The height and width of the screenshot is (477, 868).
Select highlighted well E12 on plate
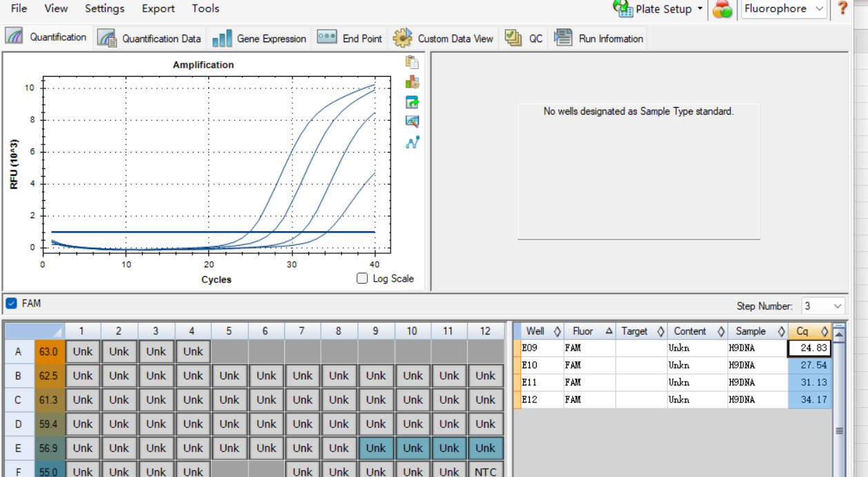[x=486, y=448]
